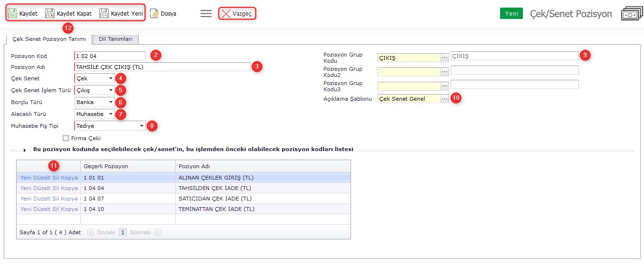Click the Kaydet save icon
This screenshot has height=267, width=644.
(13, 14)
